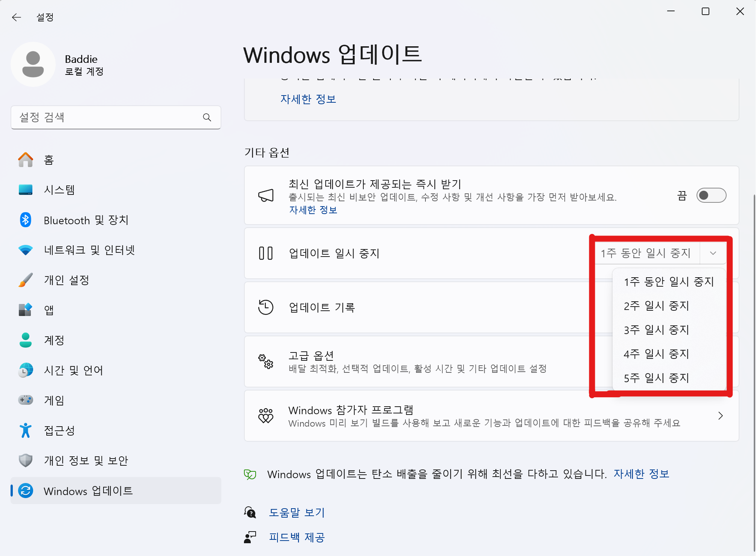The width and height of the screenshot is (756, 556).
Task: Click the 네트워크 및 인터넷 Wi-Fi icon
Action: [x=26, y=250]
